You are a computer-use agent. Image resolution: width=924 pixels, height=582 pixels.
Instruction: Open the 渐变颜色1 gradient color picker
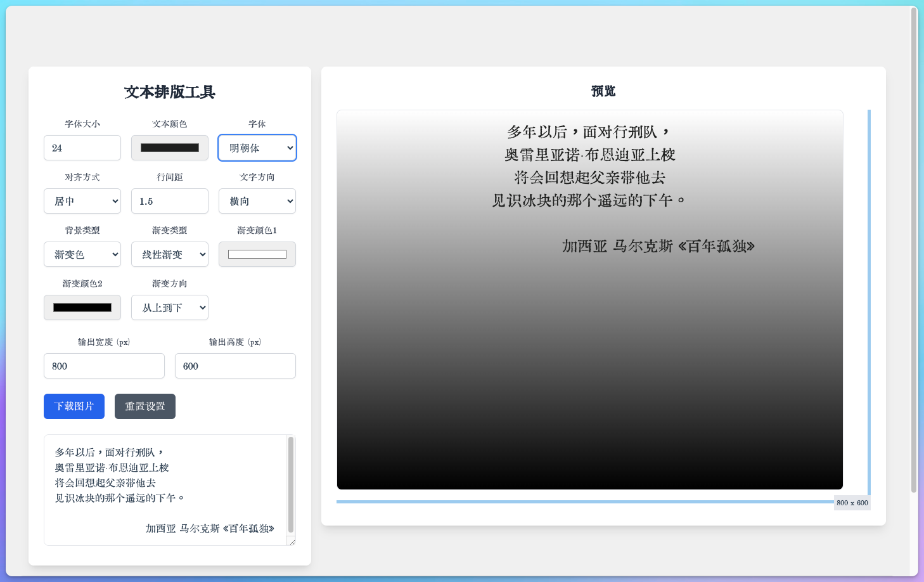point(257,254)
